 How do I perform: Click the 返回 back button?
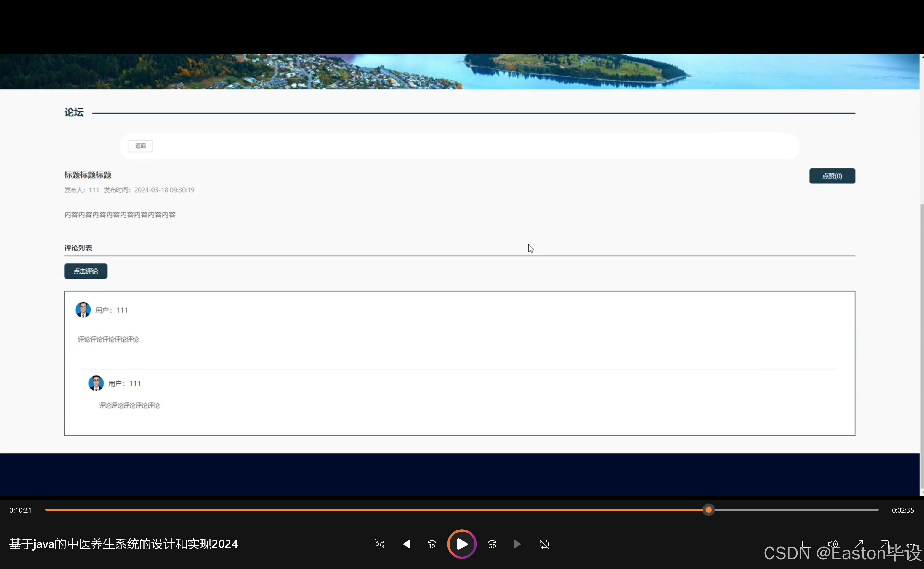click(140, 146)
